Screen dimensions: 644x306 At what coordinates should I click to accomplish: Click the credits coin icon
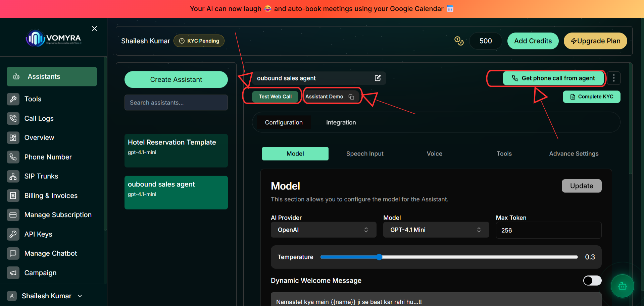pos(459,41)
